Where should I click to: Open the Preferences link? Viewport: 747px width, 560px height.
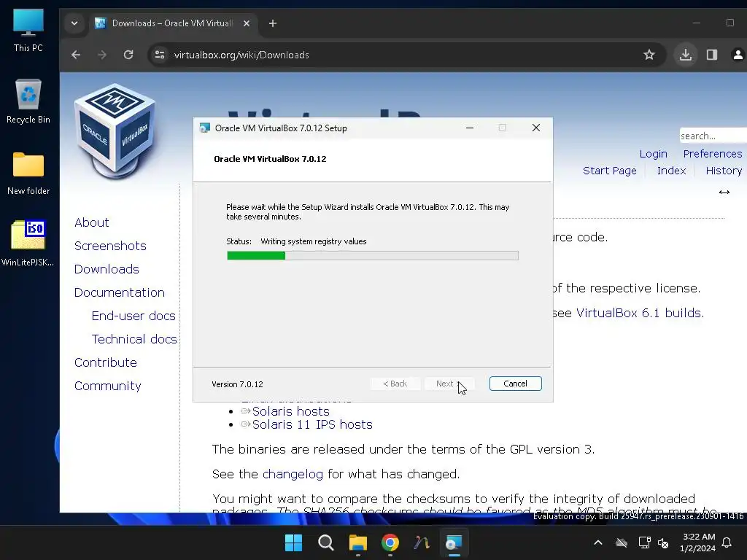(x=712, y=154)
